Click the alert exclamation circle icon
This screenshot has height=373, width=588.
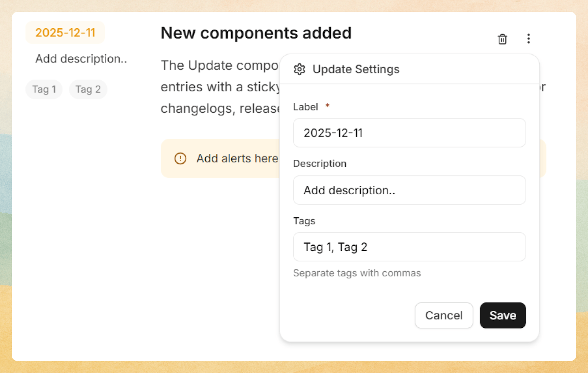(180, 158)
